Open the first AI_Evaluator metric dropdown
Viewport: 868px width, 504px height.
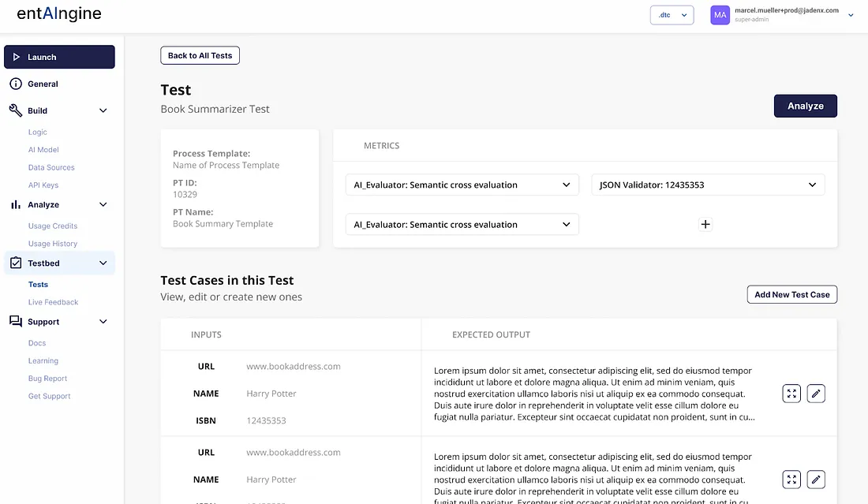pos(462,185)
